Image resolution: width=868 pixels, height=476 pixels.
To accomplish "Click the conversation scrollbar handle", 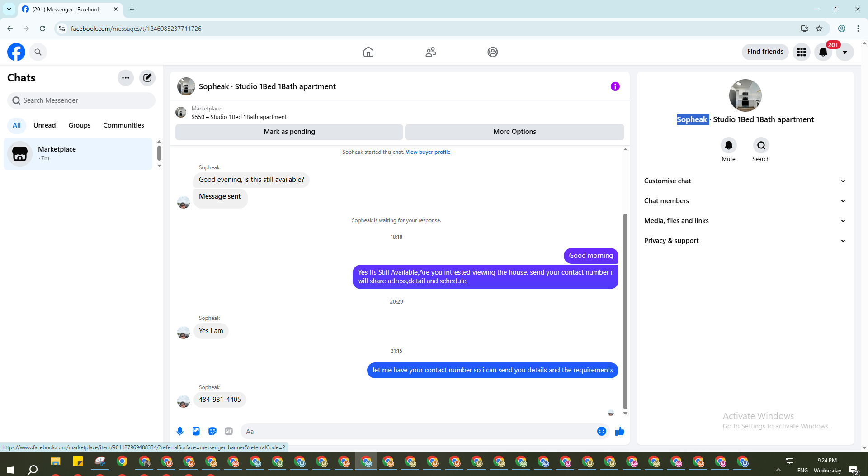I will point(625,310).
